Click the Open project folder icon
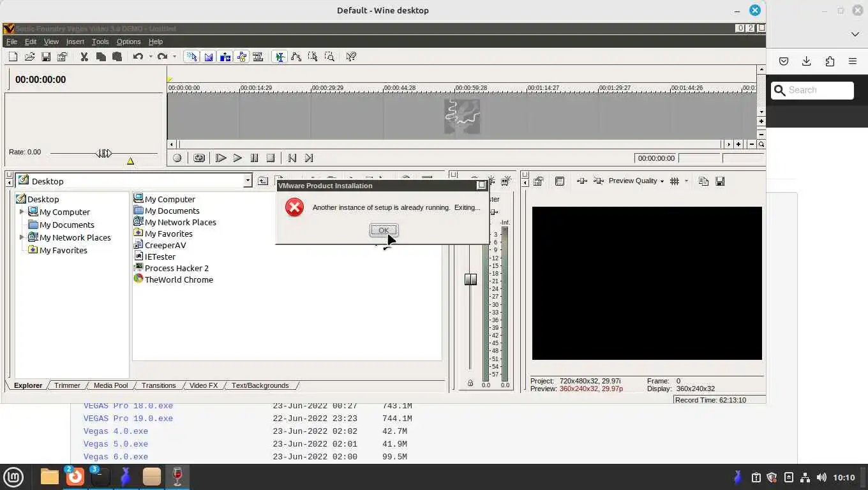 click(x=29, y=57)
